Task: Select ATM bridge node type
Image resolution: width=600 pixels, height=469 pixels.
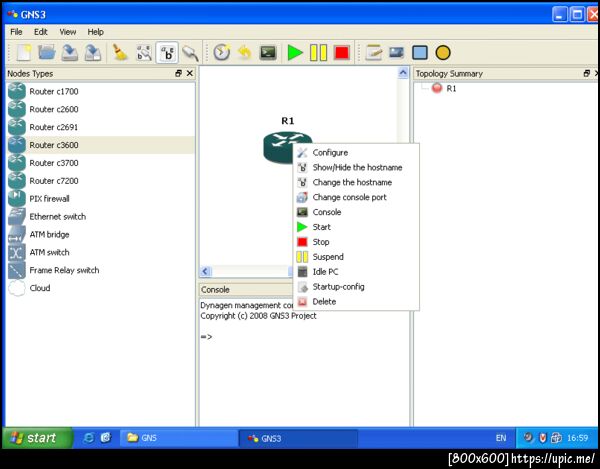Action: [100, 234]
